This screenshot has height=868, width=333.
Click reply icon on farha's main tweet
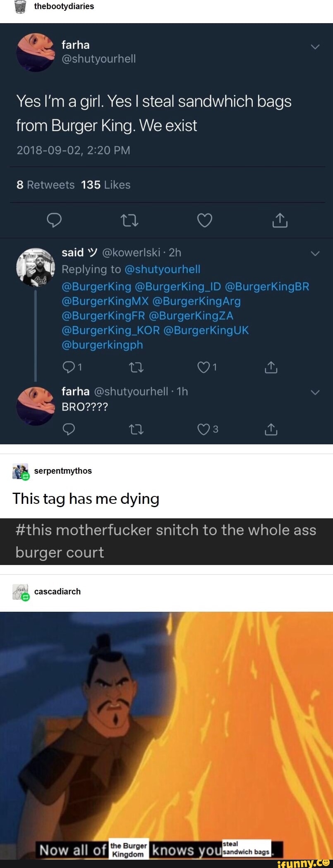coord(54,220)
